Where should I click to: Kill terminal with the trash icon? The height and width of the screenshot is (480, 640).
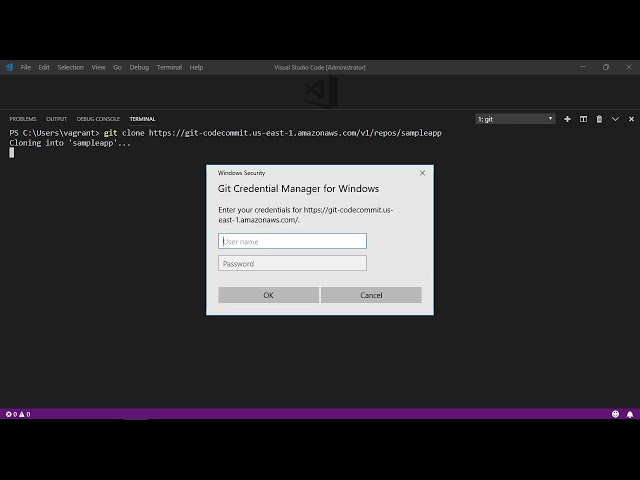pos(599,119)
